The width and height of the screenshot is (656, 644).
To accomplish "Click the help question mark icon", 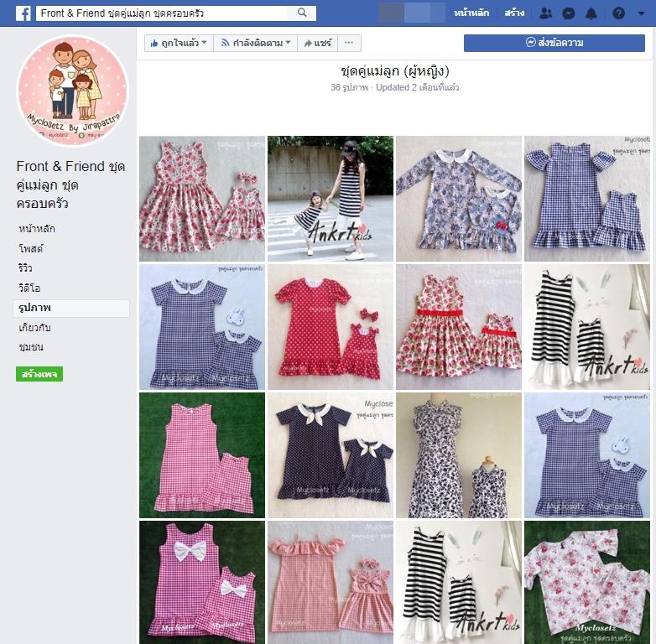I will click(618, 13).
